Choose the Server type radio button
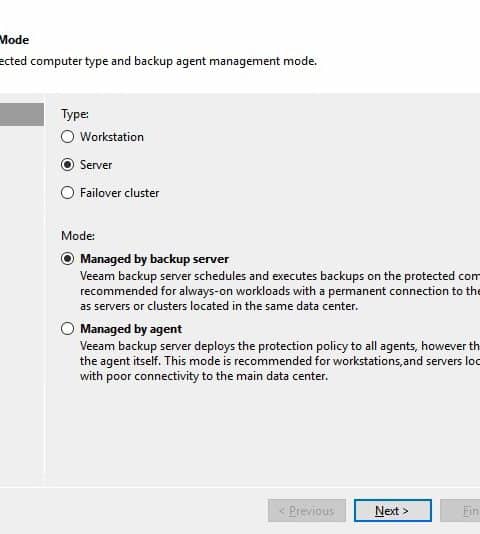480x534 pixels. point(67,165)
